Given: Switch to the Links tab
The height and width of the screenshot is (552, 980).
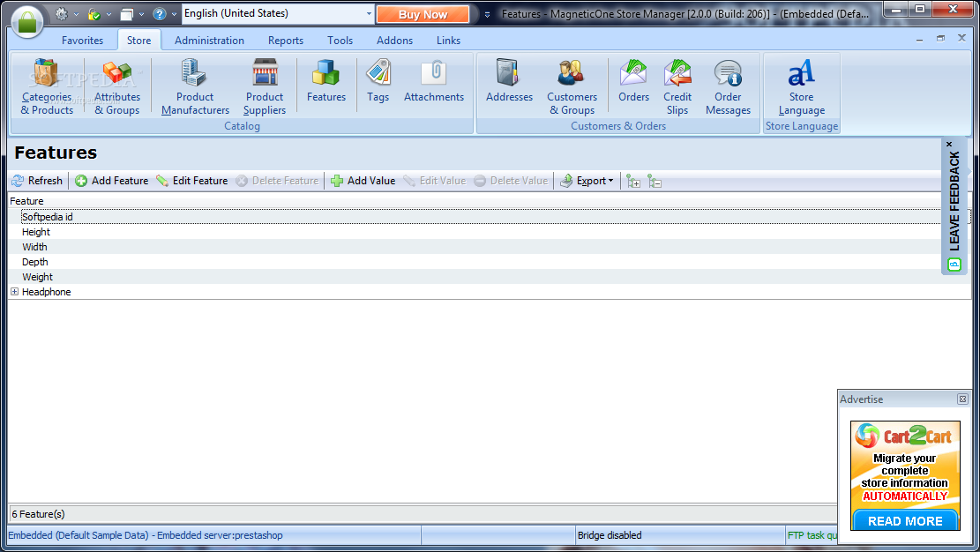Looking at the screenshot, I should click(448, 40).
